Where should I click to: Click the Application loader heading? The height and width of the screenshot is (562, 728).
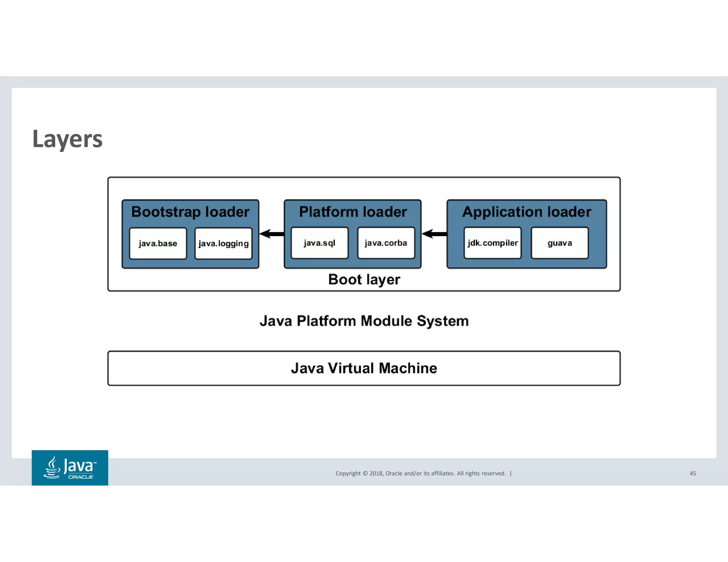click(526, 212)
